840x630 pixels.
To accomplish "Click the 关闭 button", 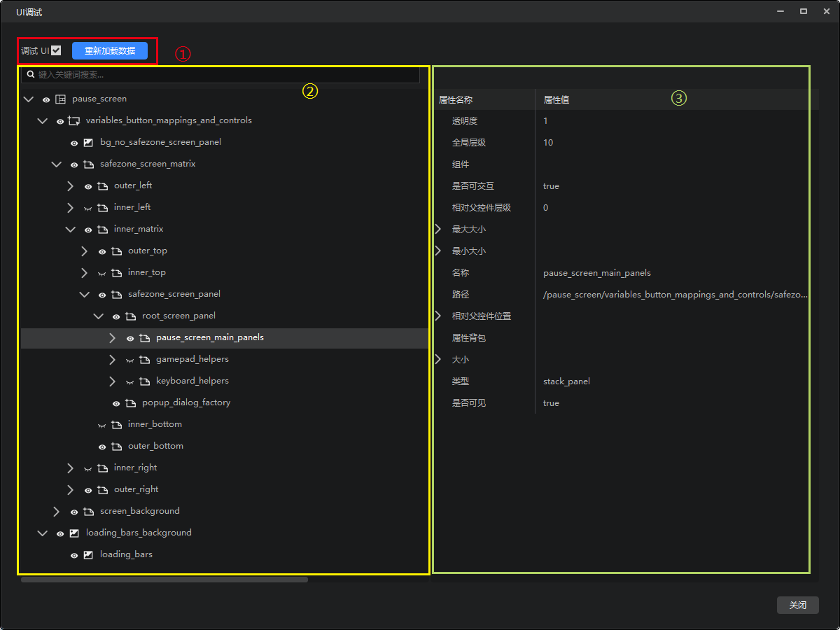I will tap(798, 605).
